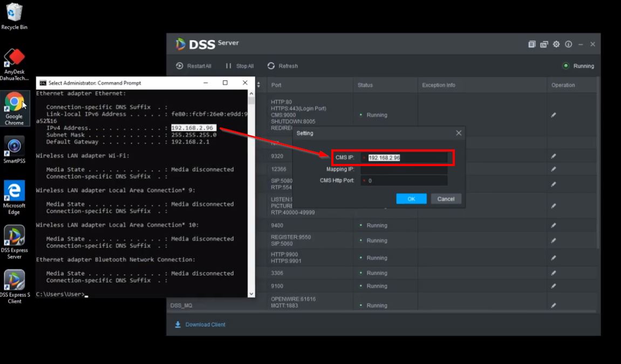Open the log viewer icon in title bar
Viewport: 621px width, 364px height.
click(x=532, y=44)
